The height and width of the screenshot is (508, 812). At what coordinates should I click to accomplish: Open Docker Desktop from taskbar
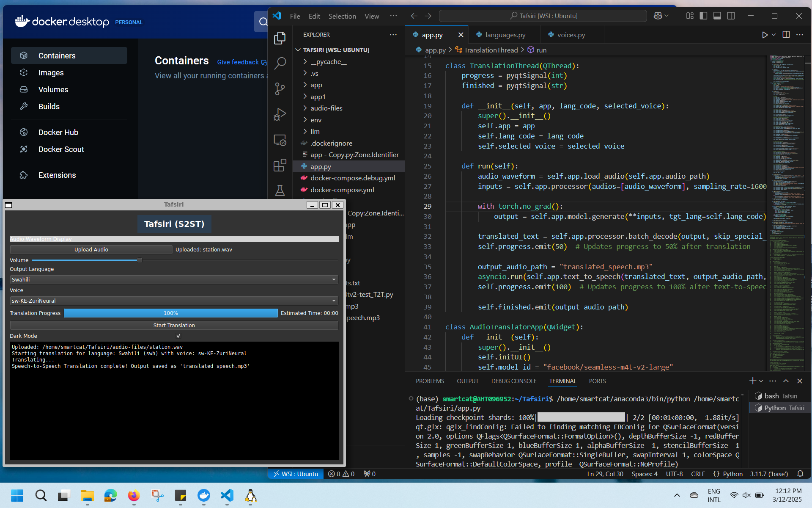click(204, 495)
